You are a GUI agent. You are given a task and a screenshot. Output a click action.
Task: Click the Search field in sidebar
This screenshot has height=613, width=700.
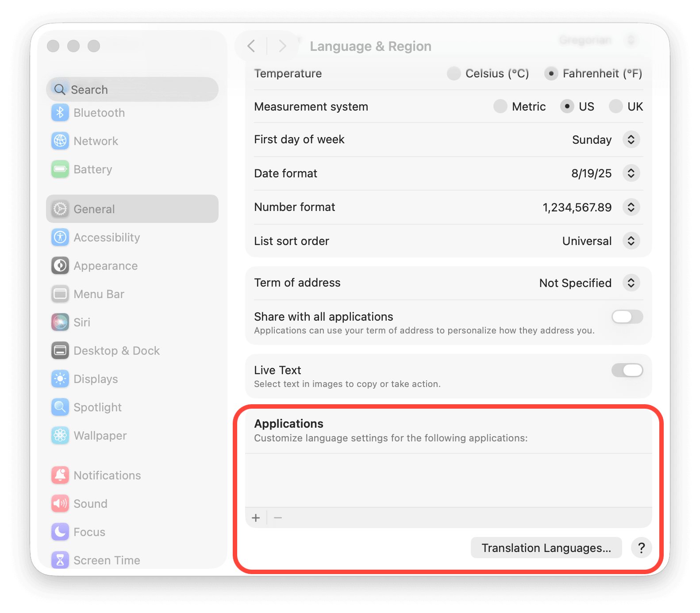pos(133,90)
